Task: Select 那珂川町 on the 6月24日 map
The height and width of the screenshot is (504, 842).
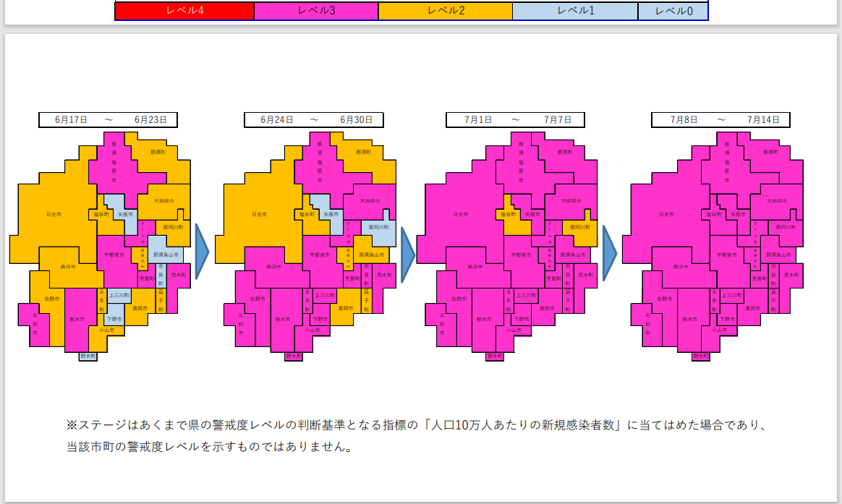Action: click(378, 227)
